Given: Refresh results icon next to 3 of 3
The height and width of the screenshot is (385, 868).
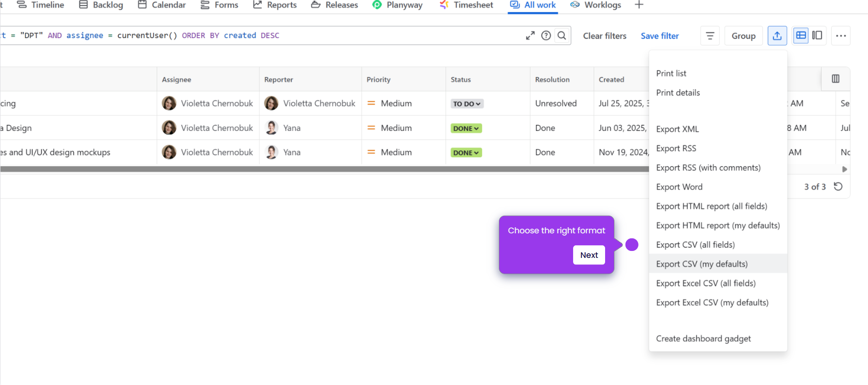Looking at the screenshot, I should 838,186.
